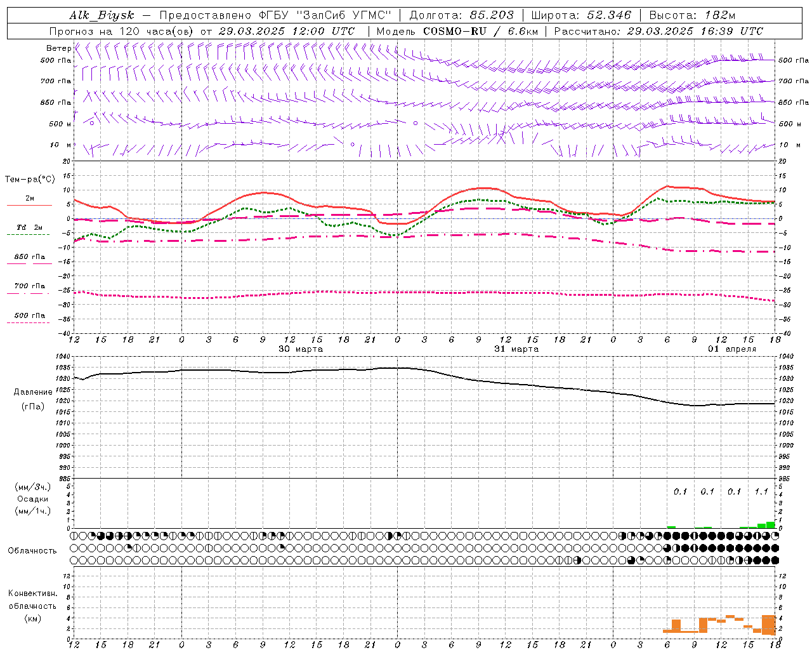Click 'Рассчитано: 29.03.2025 16:39 UTC' text
This screenshot has height=650, width=812.
coord(658,31)
